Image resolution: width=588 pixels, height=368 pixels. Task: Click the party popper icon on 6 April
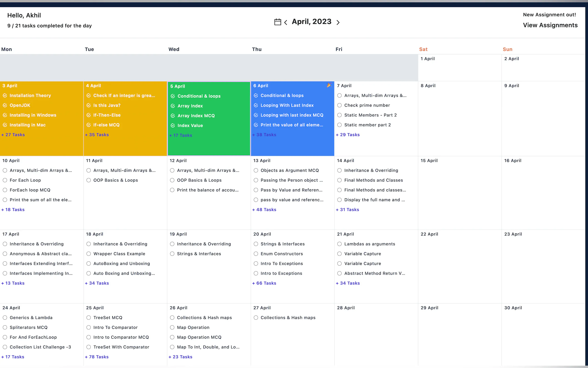[x=329, y=85]
